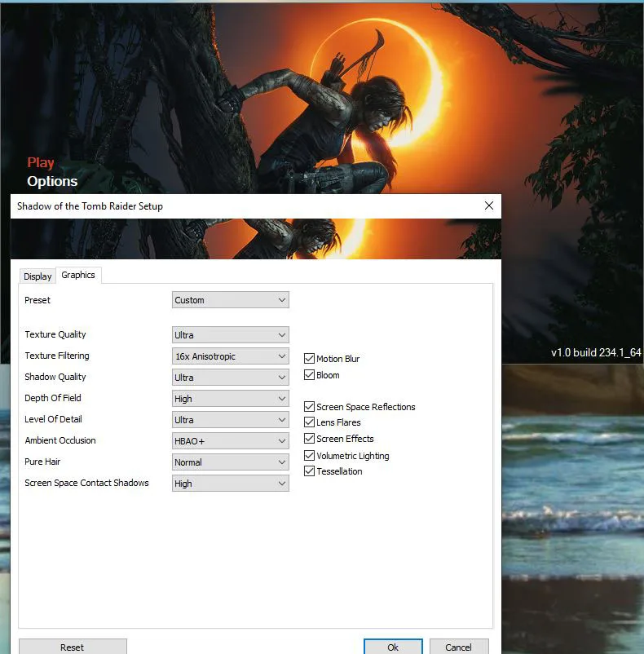Viewport: 644px width, 654px height.
Task: Click the v1.0 build 234.1_64 version text
Action: point(596,352)
